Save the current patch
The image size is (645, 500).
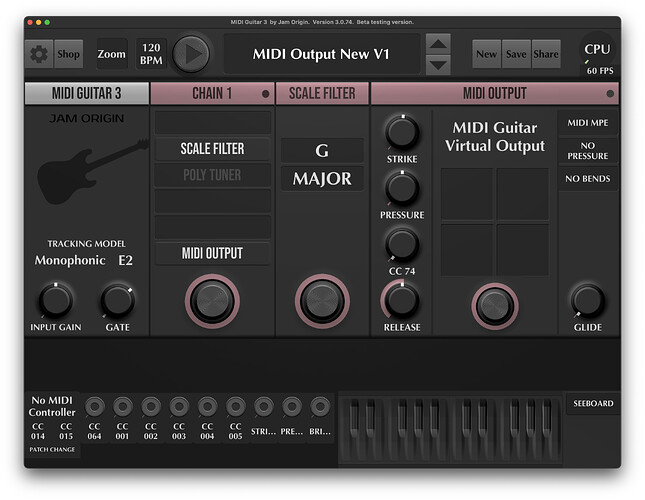516,54
